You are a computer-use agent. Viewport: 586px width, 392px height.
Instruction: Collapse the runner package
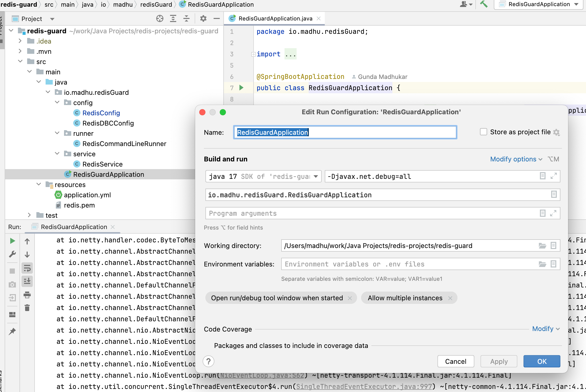point(57,133)
